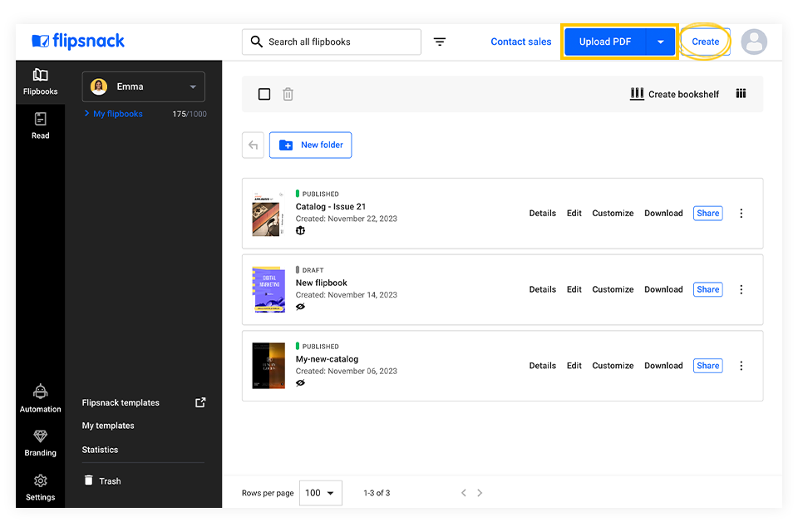
Task: Open more options for Catalog - Issue 21
Action: point(741,214)
